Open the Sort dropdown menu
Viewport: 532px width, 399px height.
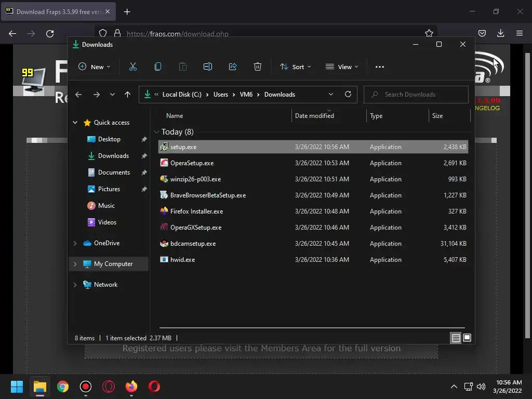(295, 67)
